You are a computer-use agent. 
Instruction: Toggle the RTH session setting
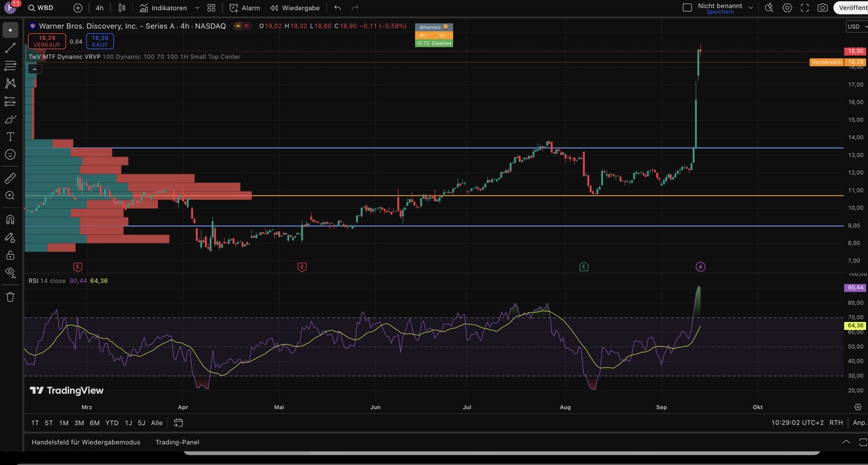(836, 423)
